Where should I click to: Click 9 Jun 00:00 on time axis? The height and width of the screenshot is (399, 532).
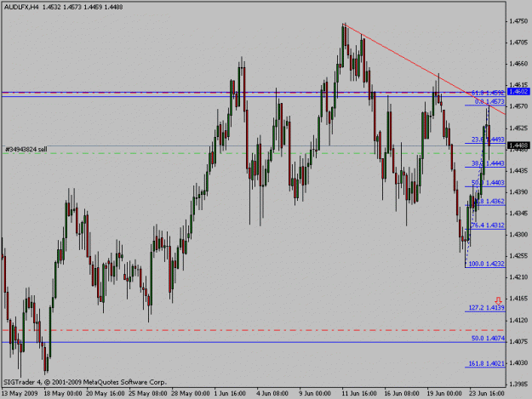[x=315, y=394]
